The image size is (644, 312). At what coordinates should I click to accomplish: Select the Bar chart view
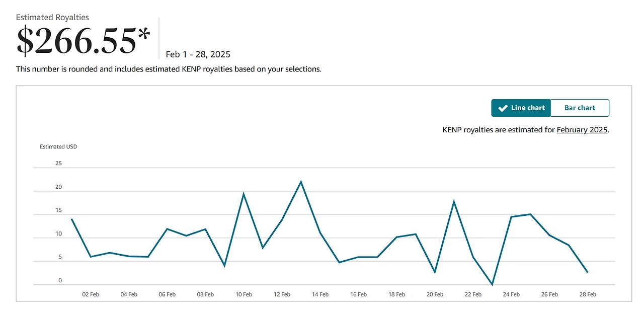(x=580, y=108)
